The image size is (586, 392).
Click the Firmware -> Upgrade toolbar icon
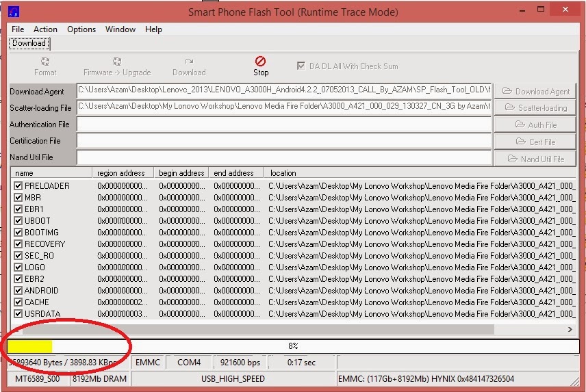(117, 62)
